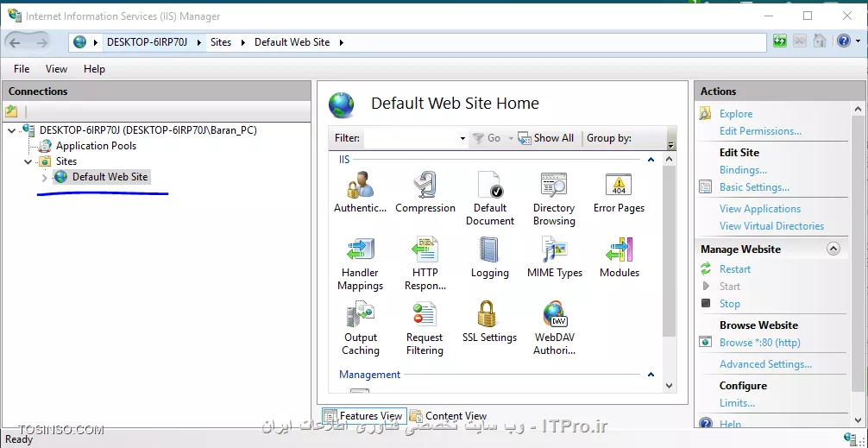Click the forward navigation arrow
The height and width of the screenshot is (448, 868).
(x=41, y=42)
